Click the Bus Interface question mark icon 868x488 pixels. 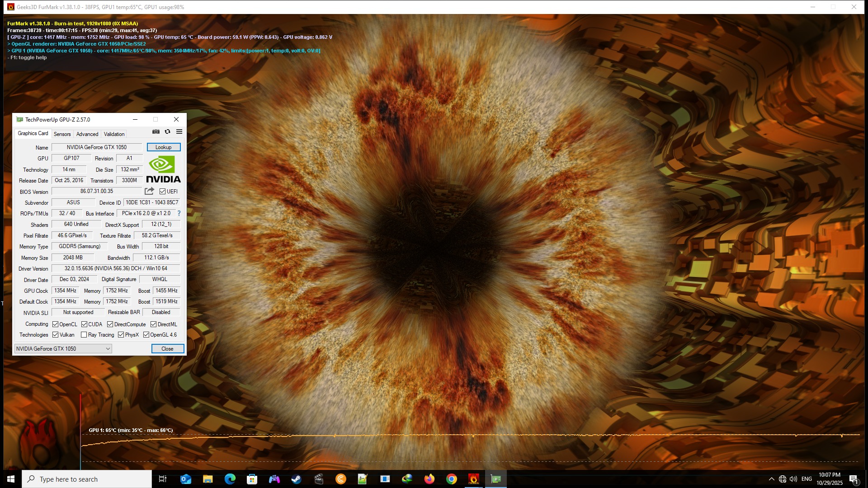coord(179,213)
